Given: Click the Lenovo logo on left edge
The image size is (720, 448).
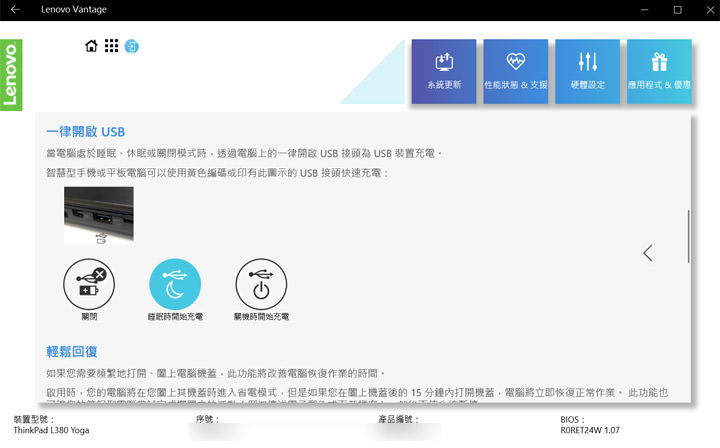Looking at the screenshot, I should pos(11,74).
